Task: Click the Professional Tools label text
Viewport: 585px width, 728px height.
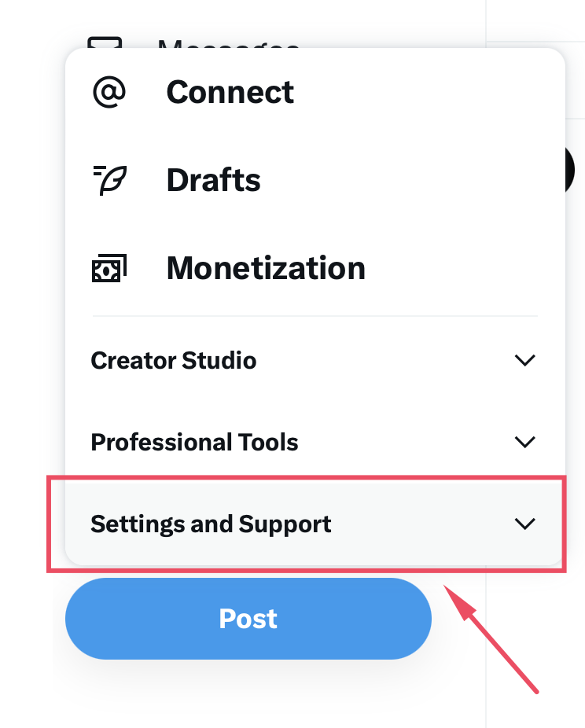Action: [194, 442]
